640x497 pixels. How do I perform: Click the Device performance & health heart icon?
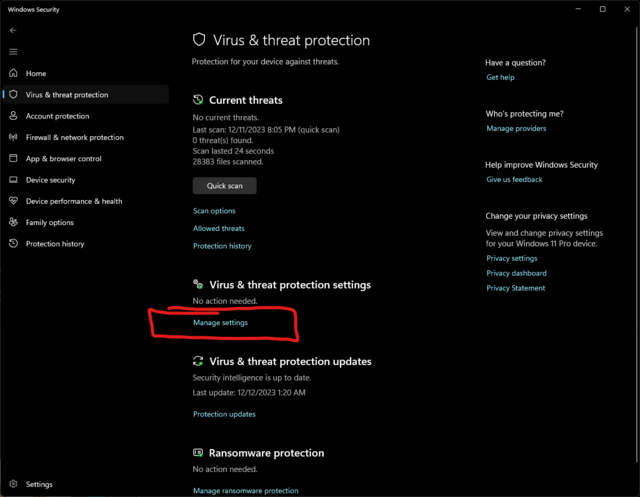pos(13,201)
